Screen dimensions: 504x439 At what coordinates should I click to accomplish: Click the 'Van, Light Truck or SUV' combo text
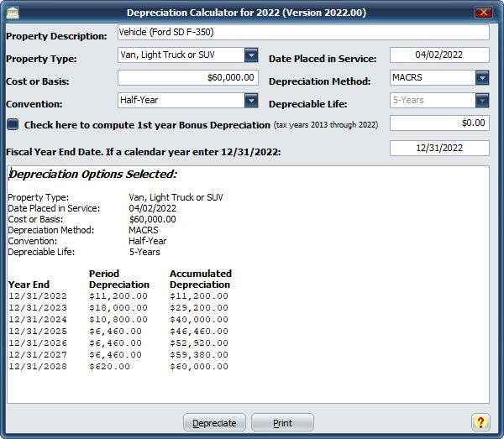coord(167,55)
